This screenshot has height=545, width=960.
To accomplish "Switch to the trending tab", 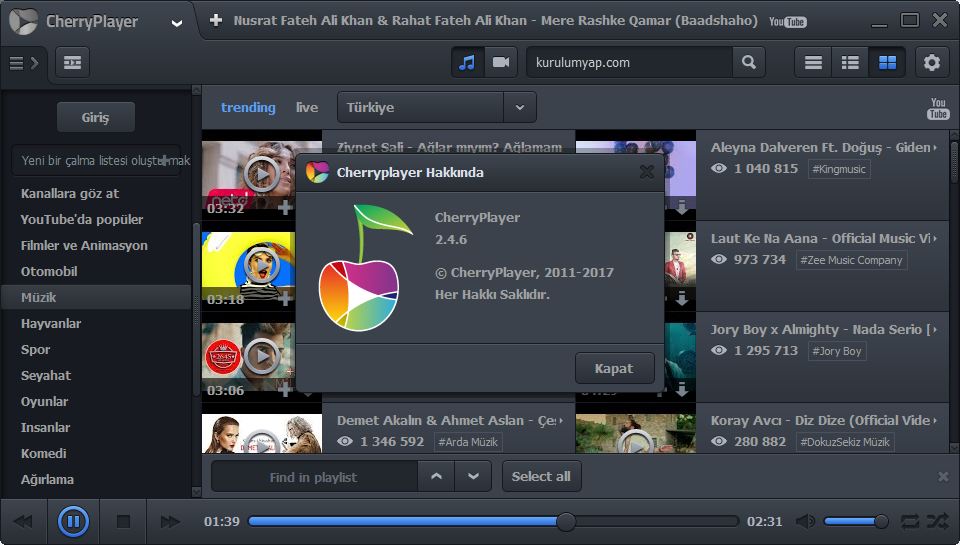I will [248, 107].
